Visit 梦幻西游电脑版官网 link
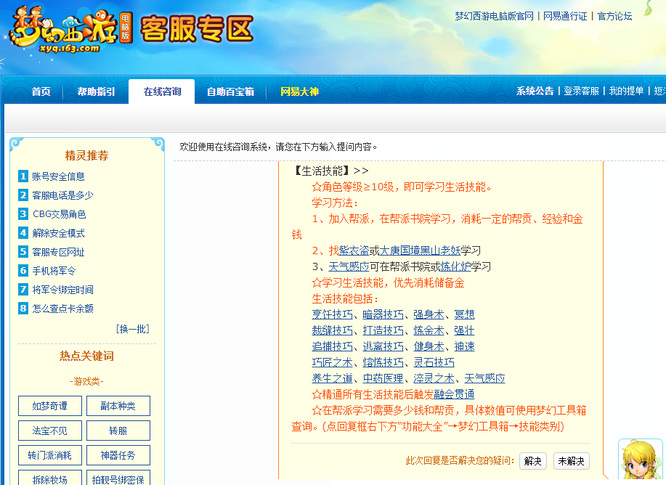This screenshot has height=485, width=666. click(x=494, y=16)
